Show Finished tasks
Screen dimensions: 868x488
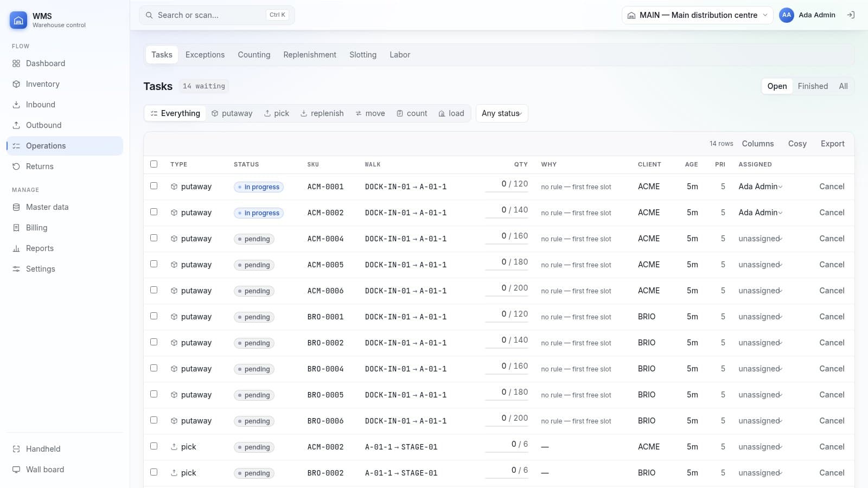(813, 86)
